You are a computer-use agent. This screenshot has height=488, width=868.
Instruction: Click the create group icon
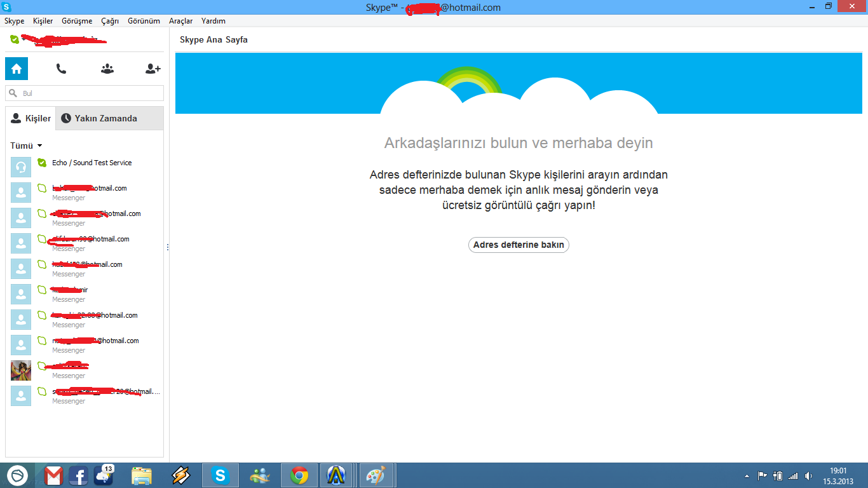tap(107, 69)
